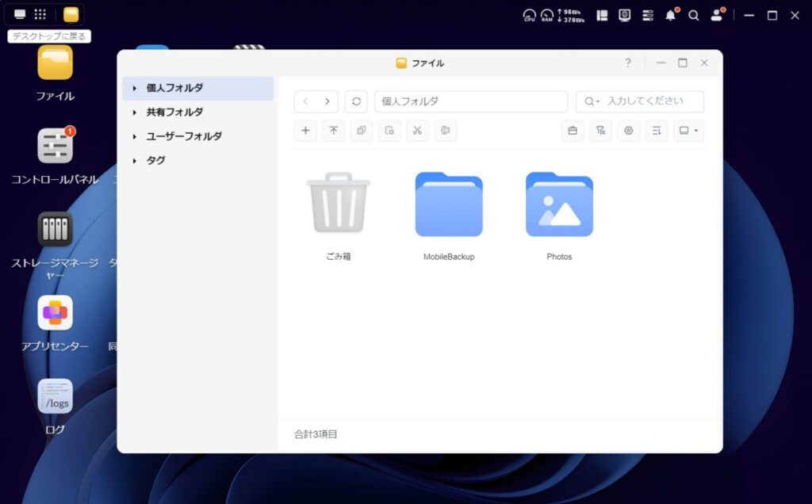Open the Storage Manager desktop icon

point(55,229)
